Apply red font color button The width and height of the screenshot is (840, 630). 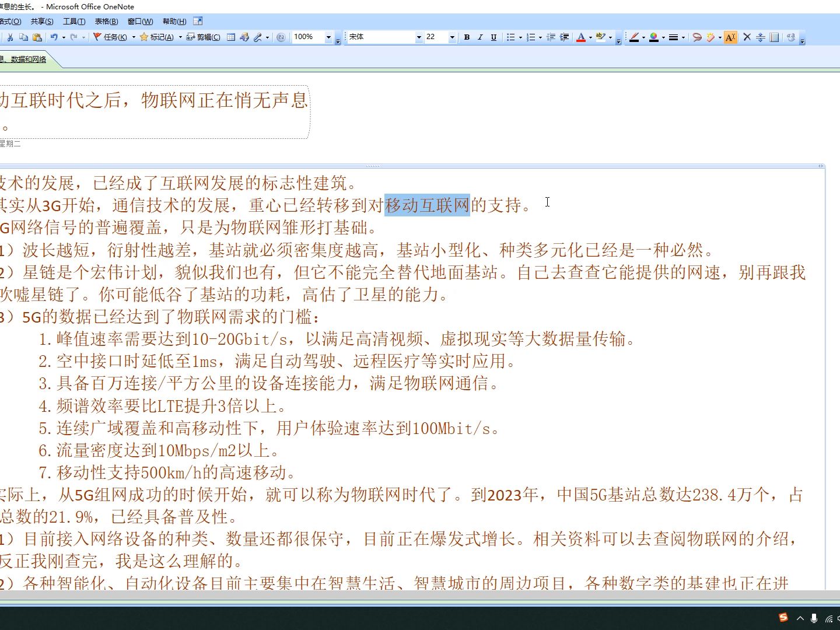pos(581,37)
